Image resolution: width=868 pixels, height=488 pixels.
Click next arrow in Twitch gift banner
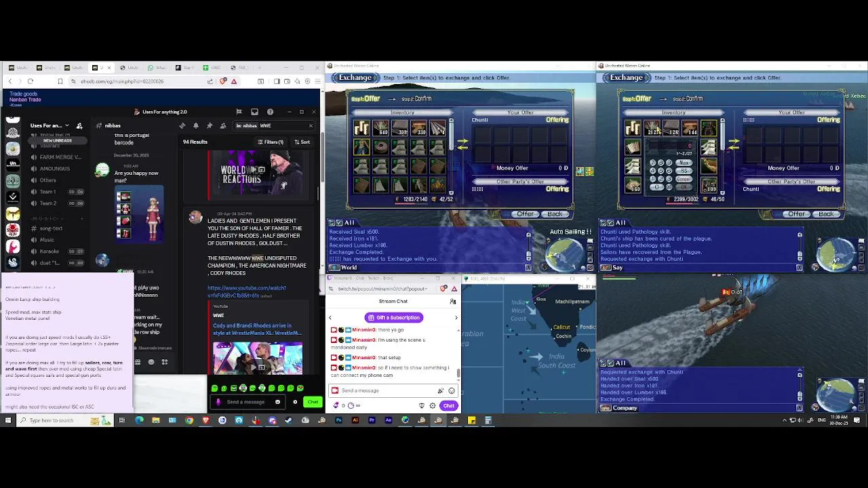pos(456,318)
